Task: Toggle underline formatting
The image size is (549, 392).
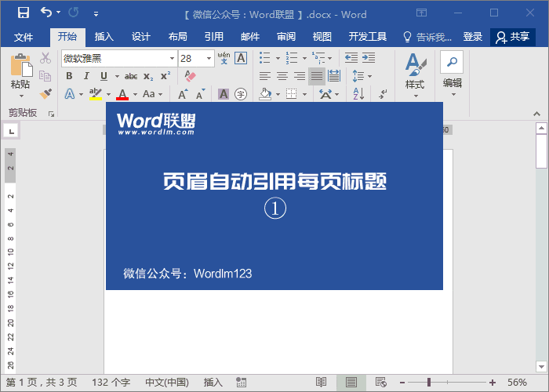Action: pos(104,76)
